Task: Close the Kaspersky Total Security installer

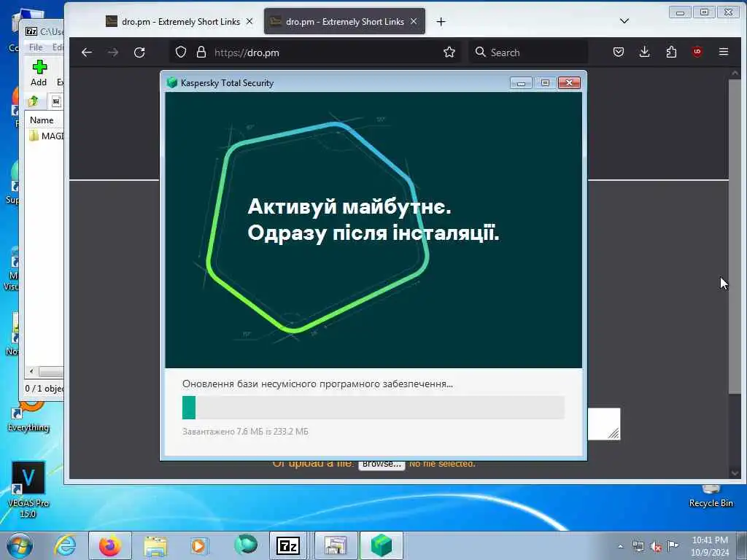Action: [x=569, y=83]
